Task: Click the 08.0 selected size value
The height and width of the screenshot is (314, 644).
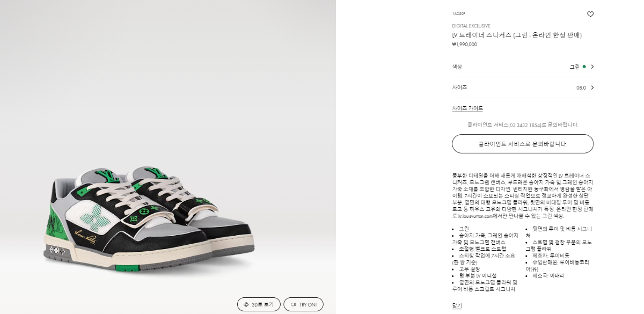Action: point(581,87)
